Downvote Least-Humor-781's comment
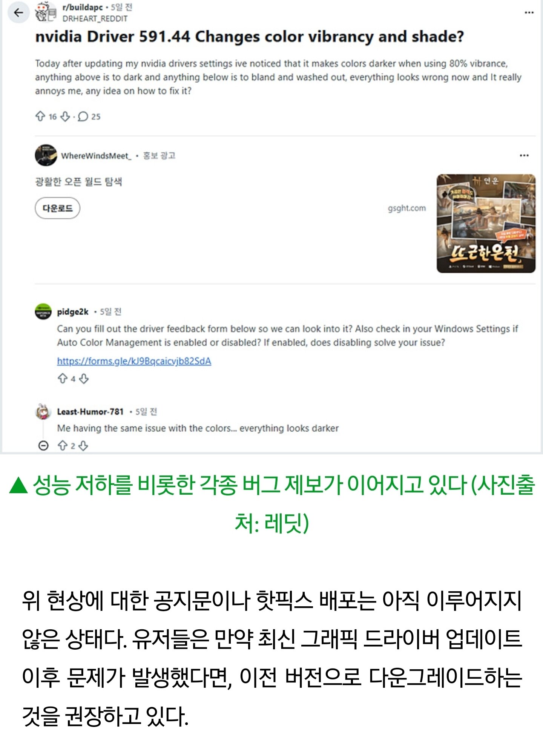The width and height of the screenshot is (543, 756). (x=83, y=446)
